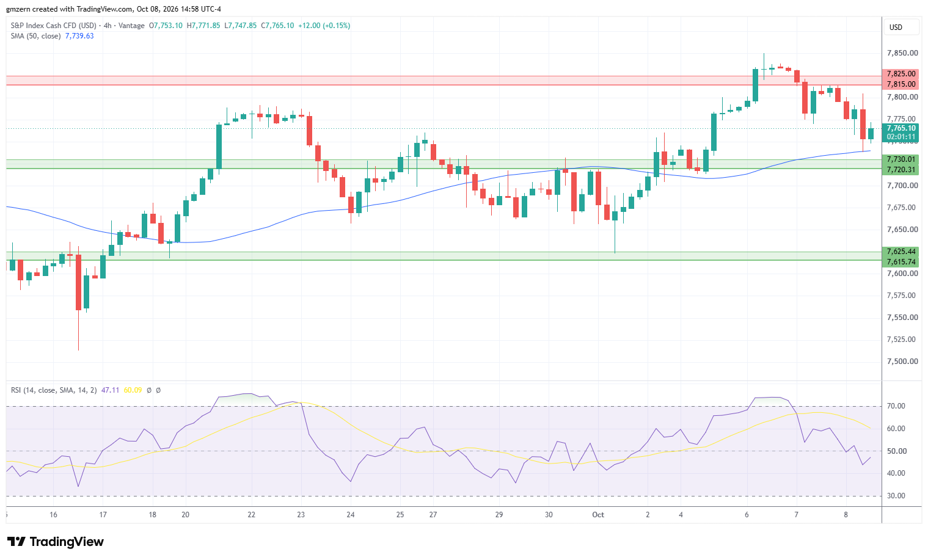928x560 pixels.
Task: Select the SMA (50, close) indicator legend
Action: 35,36
